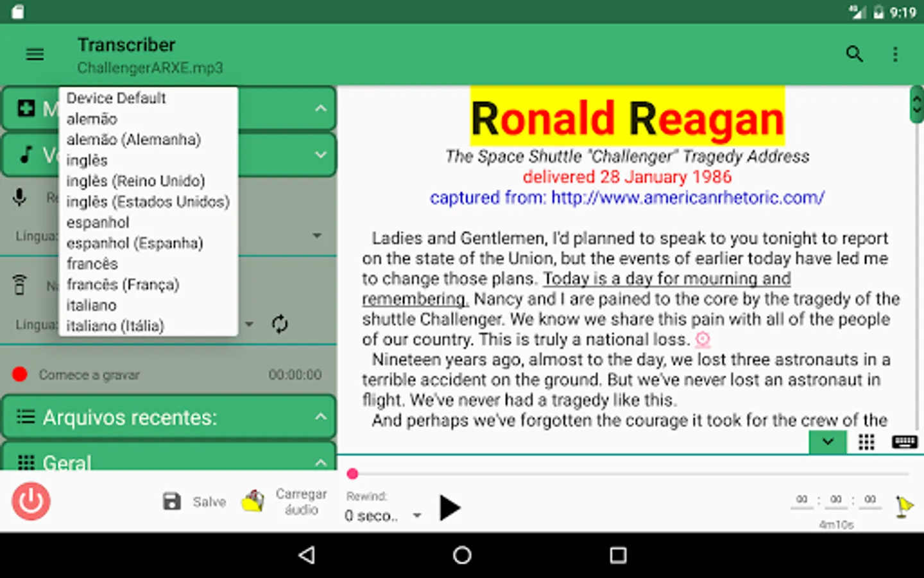Open the search magnifier icon
Viewport: 924px width, 578px height.
[x=854, y=54]
